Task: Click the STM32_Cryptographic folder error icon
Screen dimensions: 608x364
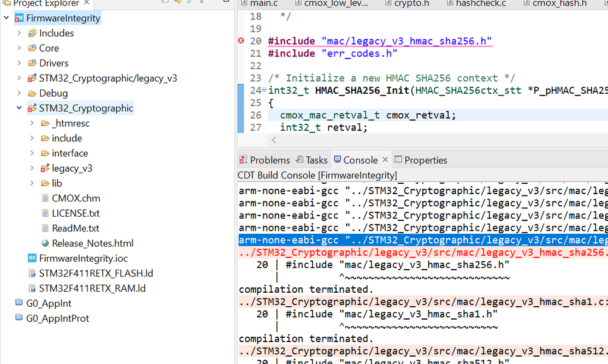Action: (32, 108)
